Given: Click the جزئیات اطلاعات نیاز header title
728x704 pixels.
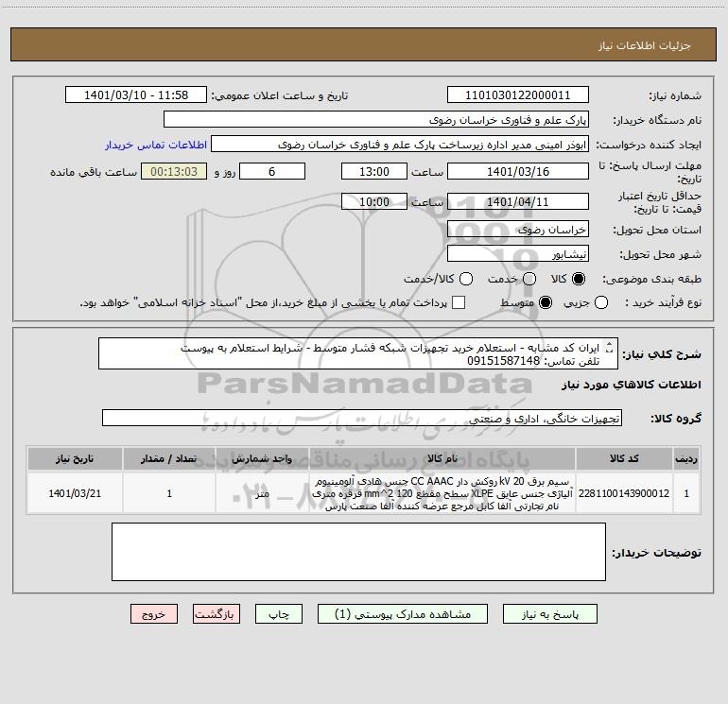Looking at the screenshot, I should [x=645, y=45].
